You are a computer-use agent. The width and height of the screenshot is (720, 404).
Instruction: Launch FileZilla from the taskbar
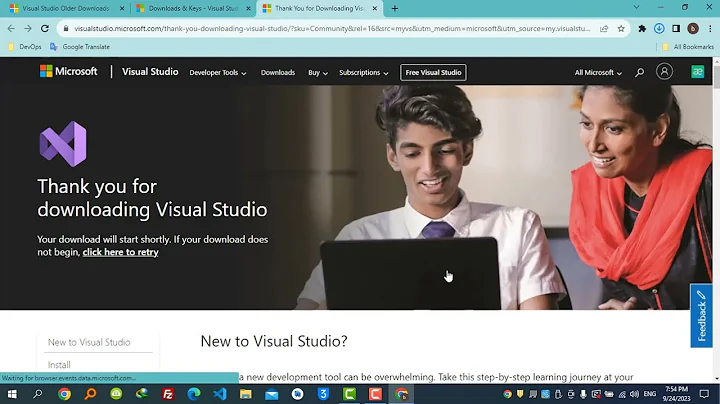(168, 394)
